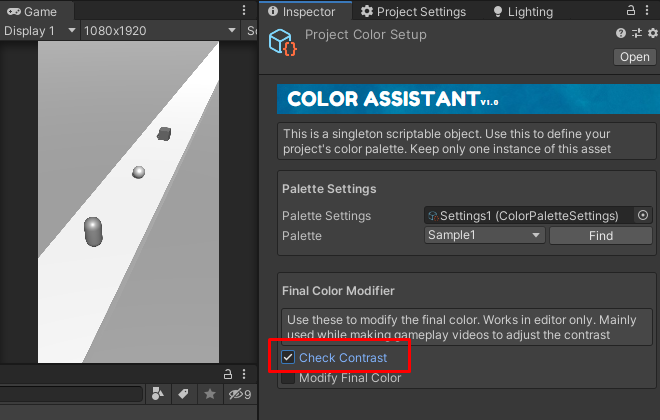
Task: Click the favorites star icon
Action: pyautogui.click(x=210, y=394)
